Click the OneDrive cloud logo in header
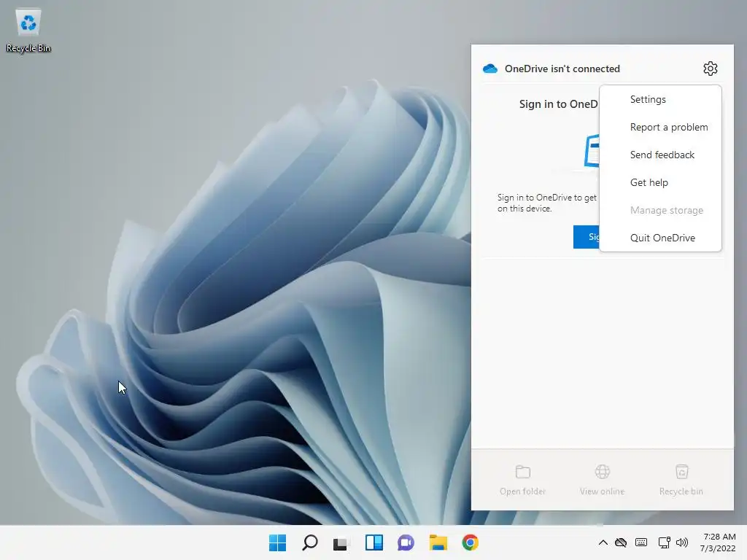The width and height of the screenshot is (747, 560). [489, 69]
